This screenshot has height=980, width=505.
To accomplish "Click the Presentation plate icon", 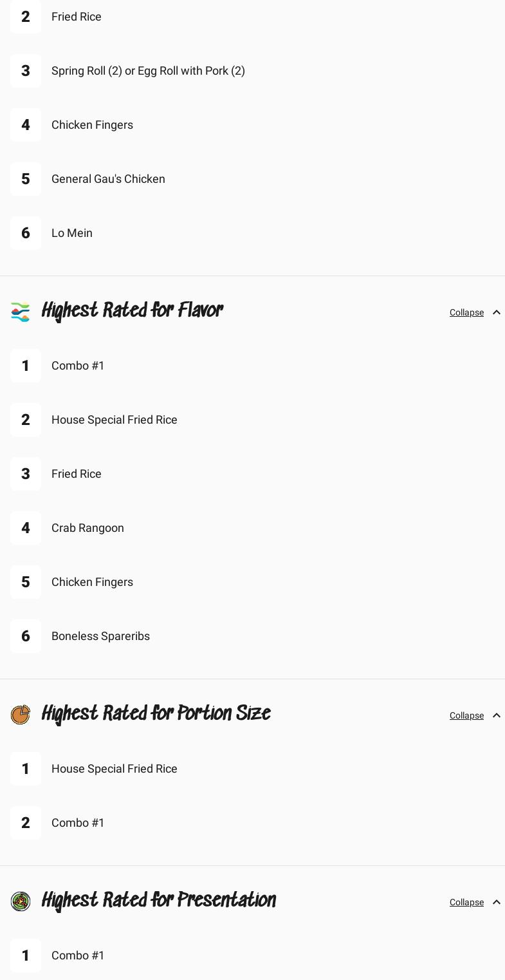I will [x=21, y=901].
